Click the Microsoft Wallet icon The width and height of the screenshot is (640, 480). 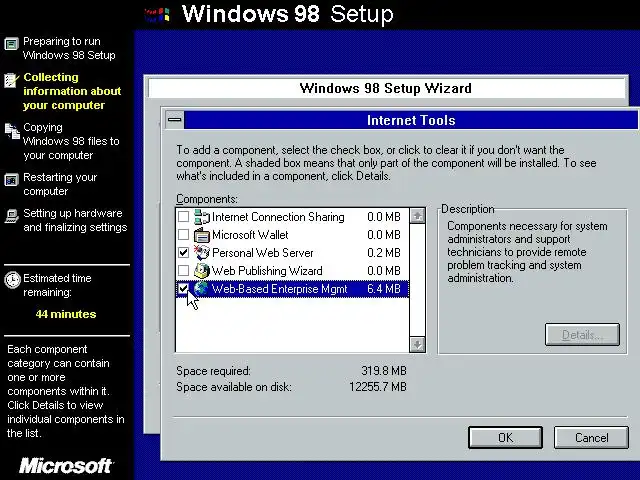[202, 235]
